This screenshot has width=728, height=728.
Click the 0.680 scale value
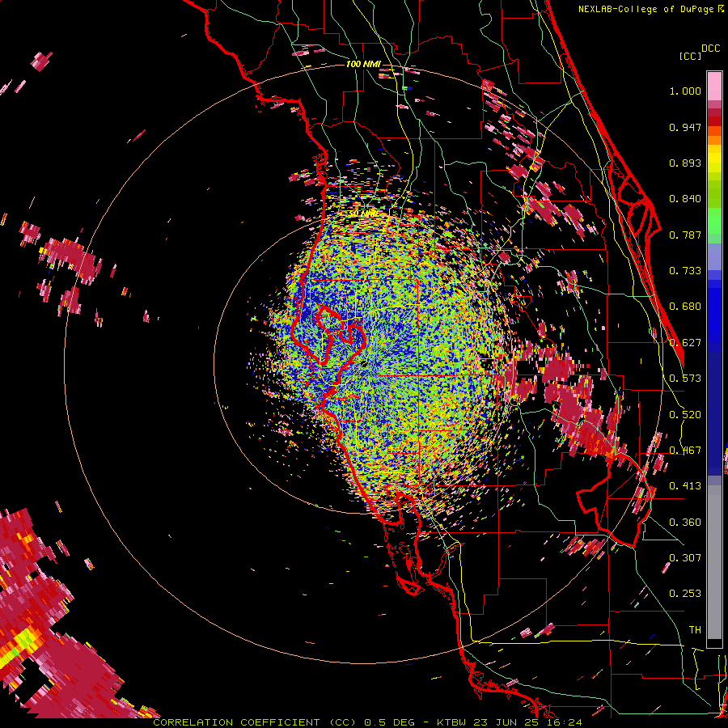[685, 307]
